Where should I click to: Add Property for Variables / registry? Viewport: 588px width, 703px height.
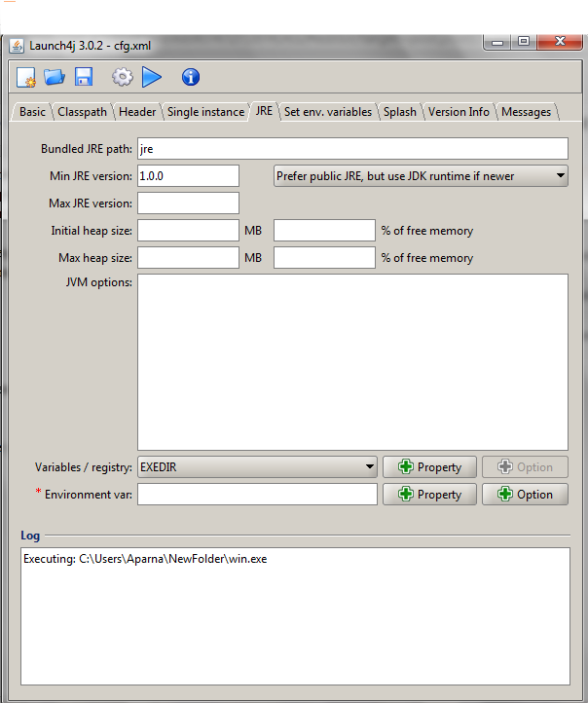[429, 466]
